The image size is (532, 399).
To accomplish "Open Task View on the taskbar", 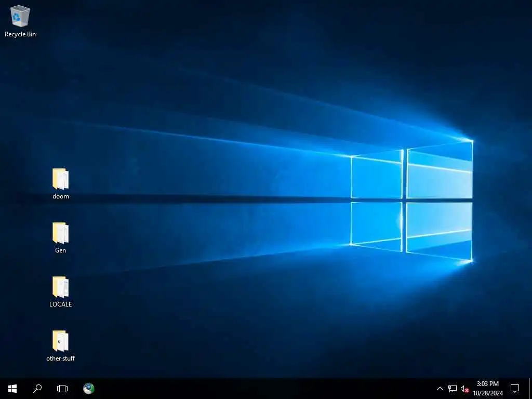I will (x=62, y=389).
